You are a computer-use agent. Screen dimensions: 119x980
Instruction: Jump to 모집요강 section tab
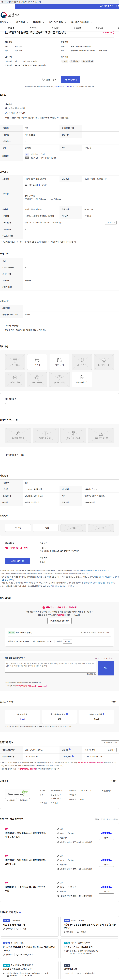11,28
